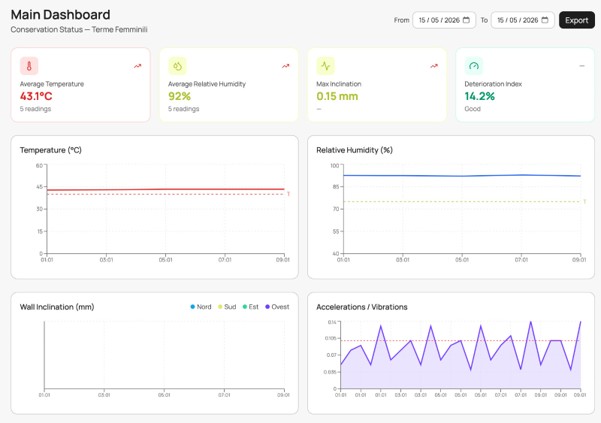Click the trend arrow on Average Relative Humidity card
This screenshot has width=601, height=423.
tap(286, 66)
